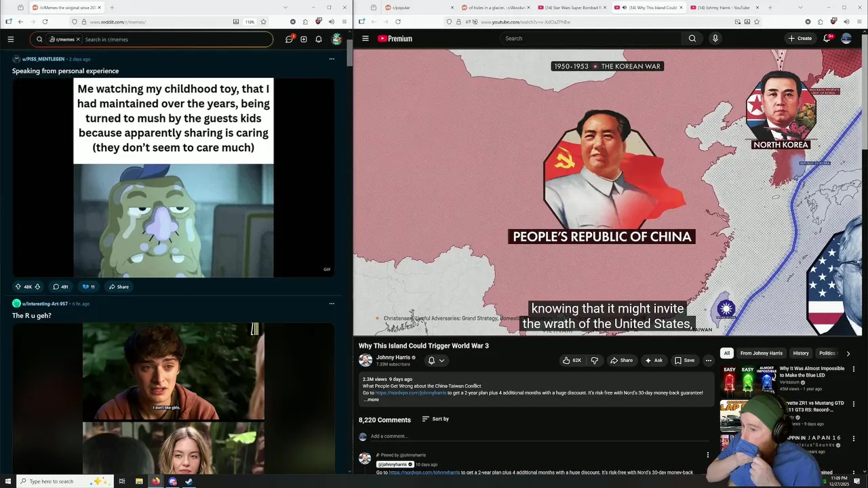Share the childhood toy meme post
Viewport: 868px width, 488px height.
click(119, 287)
